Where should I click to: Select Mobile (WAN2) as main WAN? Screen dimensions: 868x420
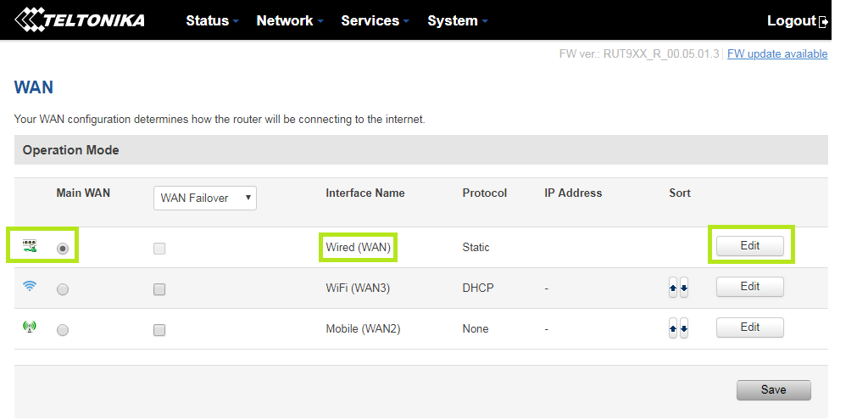pos(63,329)
